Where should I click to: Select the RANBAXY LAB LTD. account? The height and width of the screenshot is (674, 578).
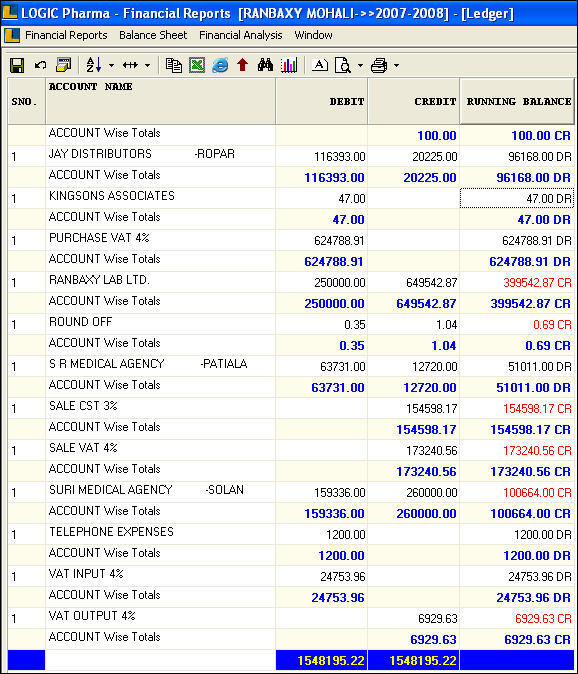99,280
